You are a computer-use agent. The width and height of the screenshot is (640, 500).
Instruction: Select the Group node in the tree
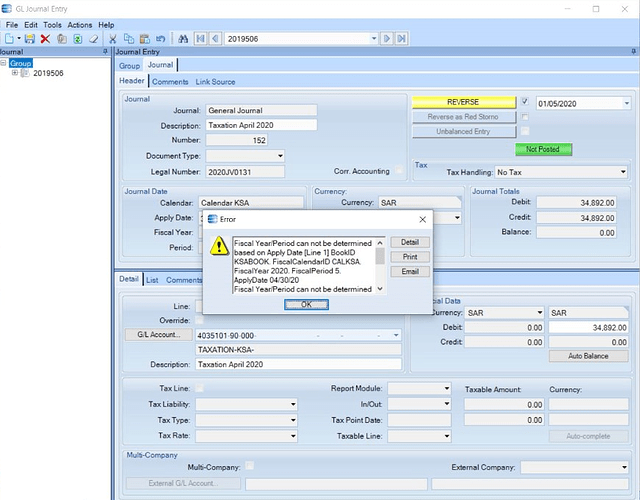[x=20, y=63]
